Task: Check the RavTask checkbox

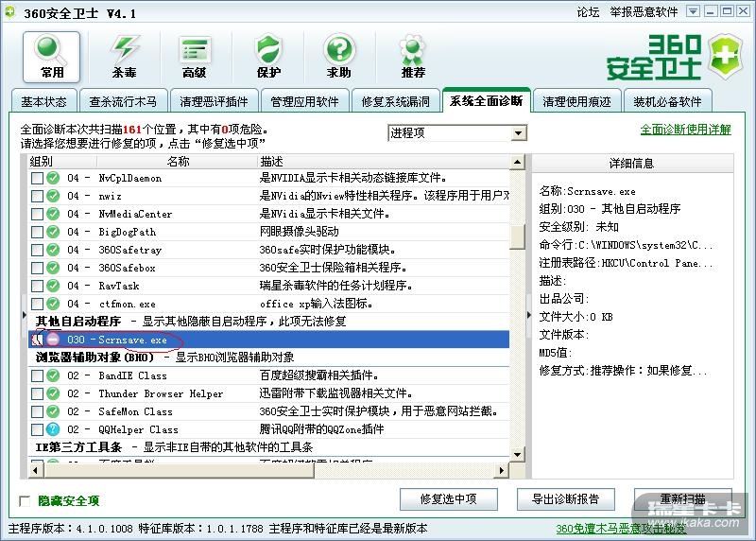Action: pos(37,286)
